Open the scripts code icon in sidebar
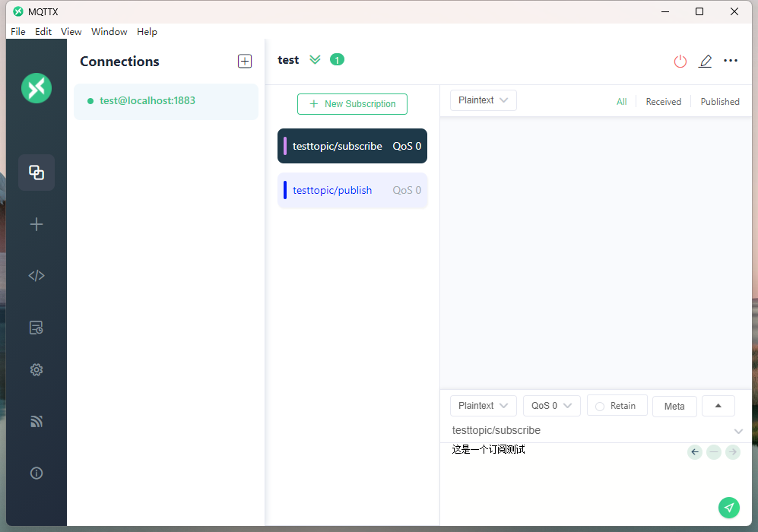The width and height of the screenshot is (758, 532). (x=36, y=276)
